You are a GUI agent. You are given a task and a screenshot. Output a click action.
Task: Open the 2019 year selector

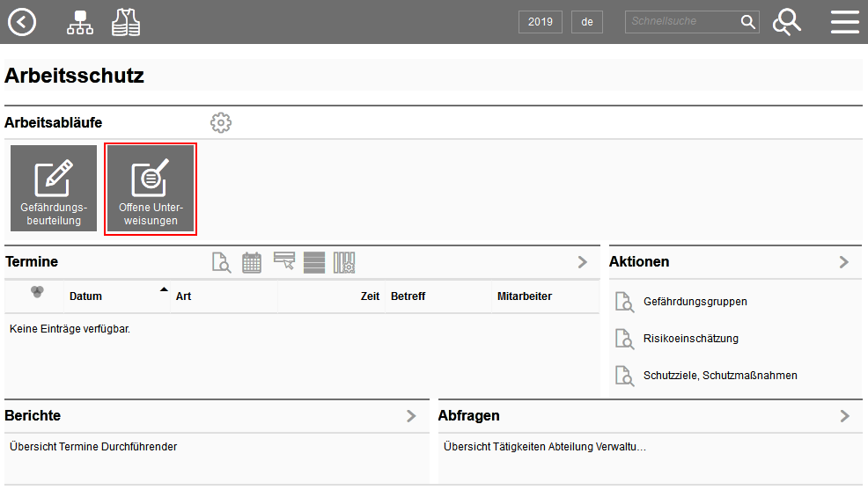[541, 22]
